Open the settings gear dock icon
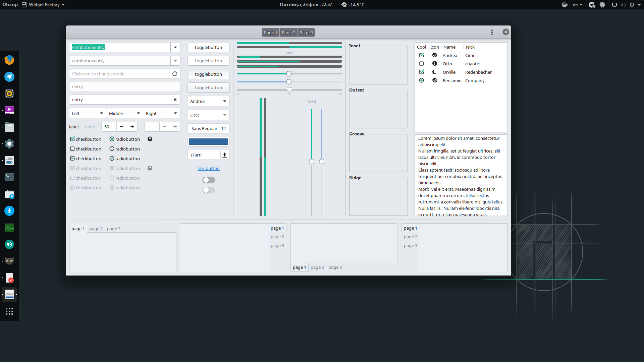Image resolution: width=644 pixels, height=362 pixels. tap(9, 144)
